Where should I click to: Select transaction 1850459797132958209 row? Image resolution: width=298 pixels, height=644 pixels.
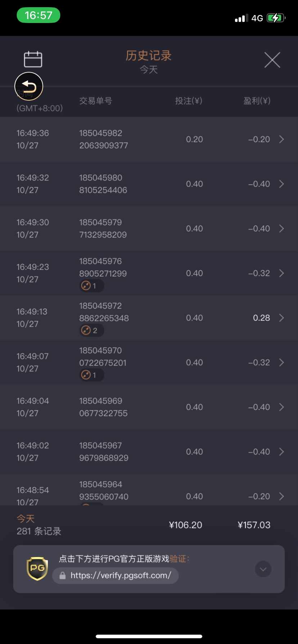pyautogui.click(x=149, y=229)
